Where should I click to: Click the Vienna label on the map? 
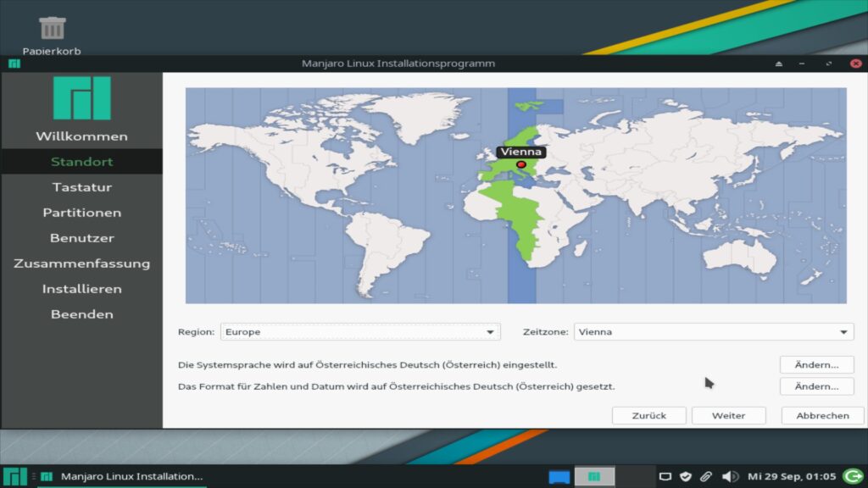(x=521, y=152)
